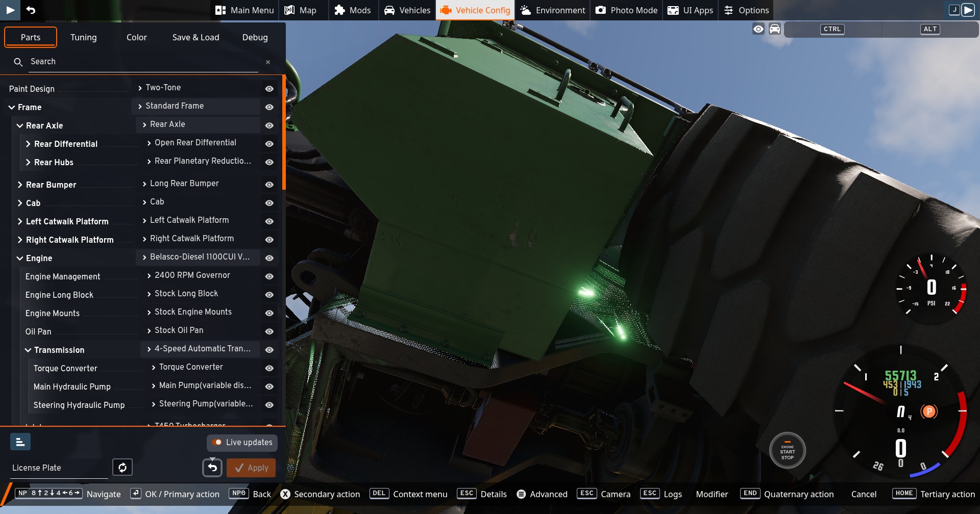Click the revert undo button beside Apply
Image resolution: width=980 pixels, height=514 pixels.
pos(212,468)
